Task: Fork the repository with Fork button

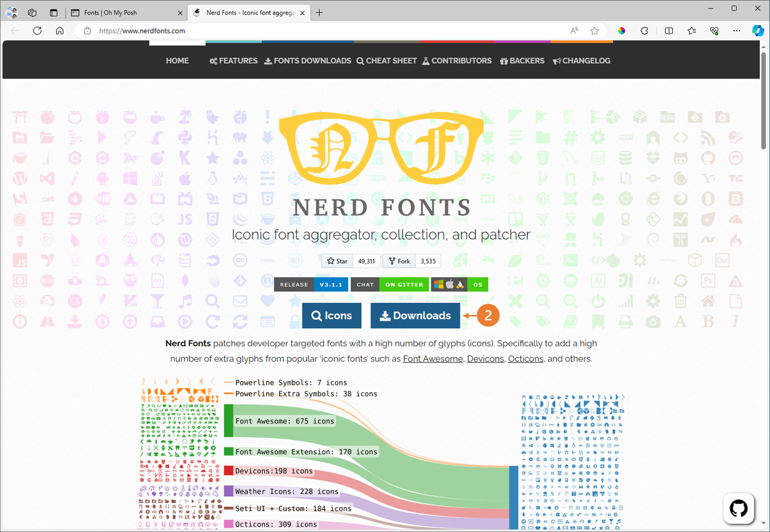Action: [399, 261]
